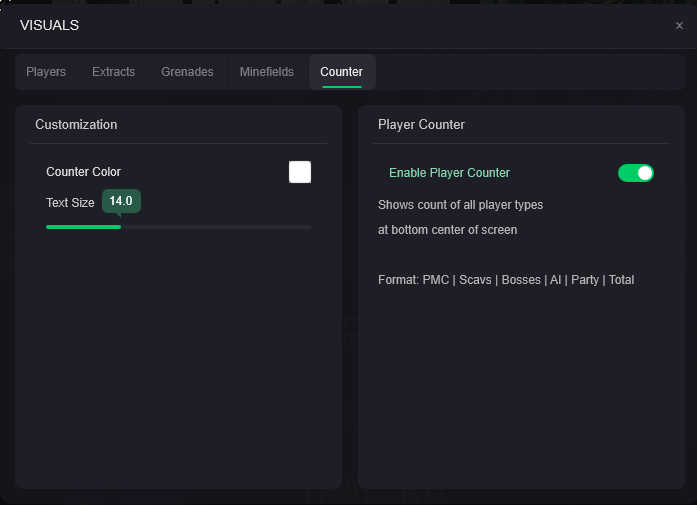Click the active Counter tab
The width and height of the screenshot is (697, 505).
(342, 72)
